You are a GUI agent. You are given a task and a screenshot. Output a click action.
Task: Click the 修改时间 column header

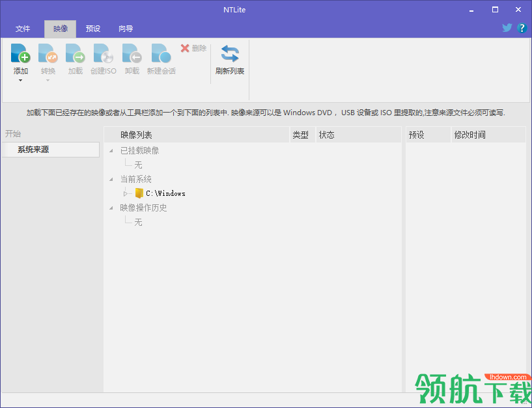coord(488,135)
